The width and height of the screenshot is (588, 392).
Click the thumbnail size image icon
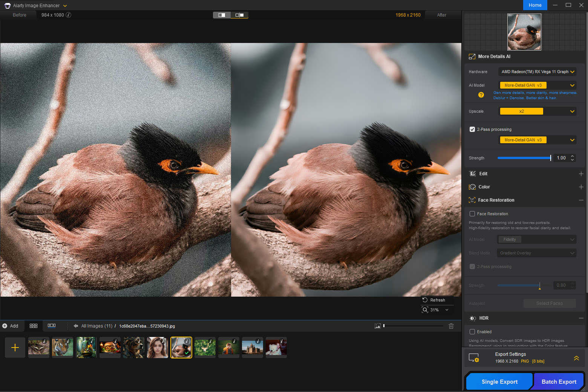click(x=378, y=326)
